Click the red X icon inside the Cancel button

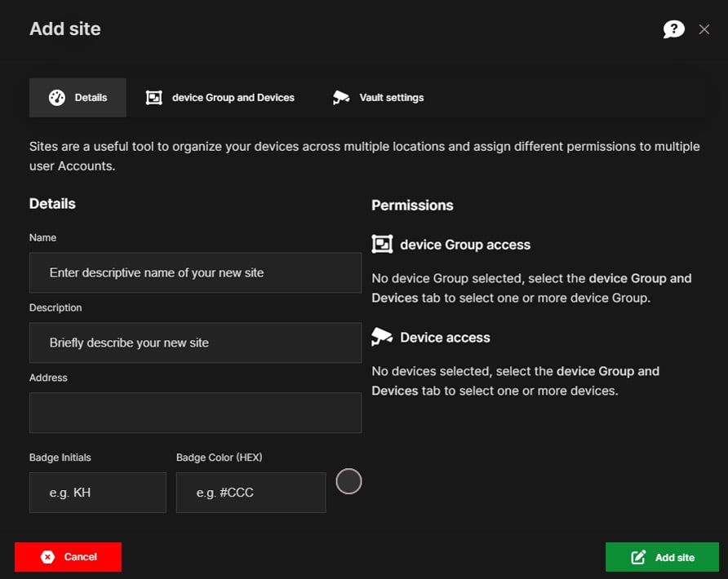coord(48,557)
